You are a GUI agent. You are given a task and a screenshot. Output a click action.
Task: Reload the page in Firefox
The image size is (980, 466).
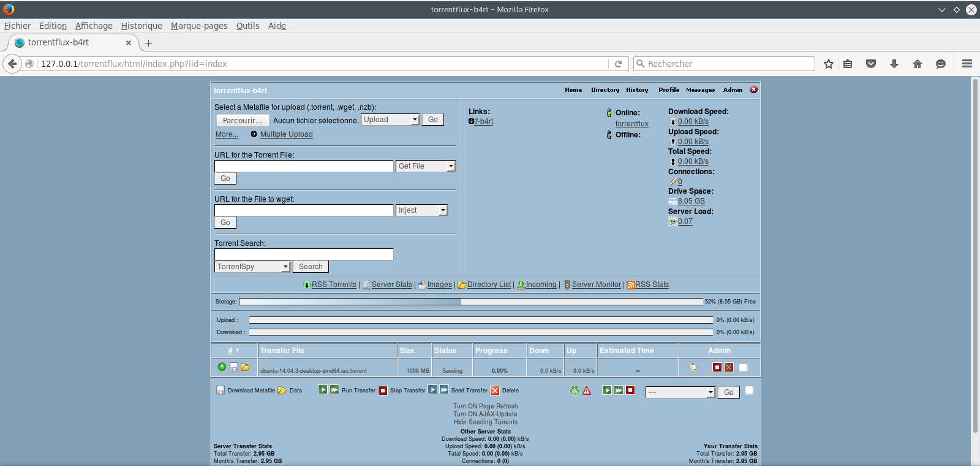(x=619, y=64)
